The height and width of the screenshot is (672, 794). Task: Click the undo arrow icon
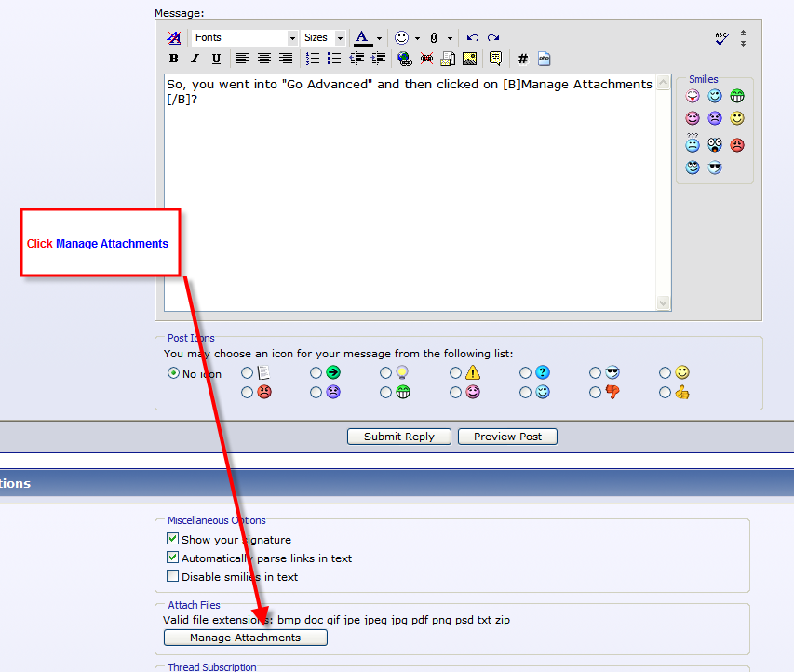[473, 38]
